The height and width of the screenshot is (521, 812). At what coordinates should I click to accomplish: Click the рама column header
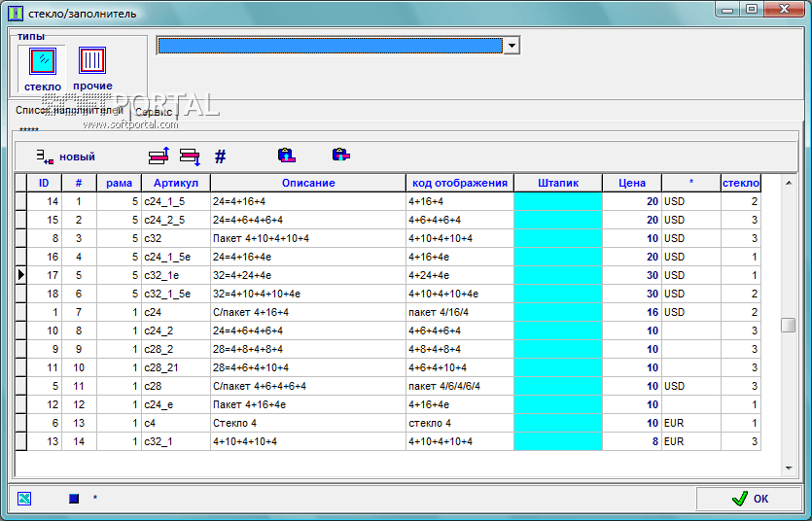pos(119,183)
